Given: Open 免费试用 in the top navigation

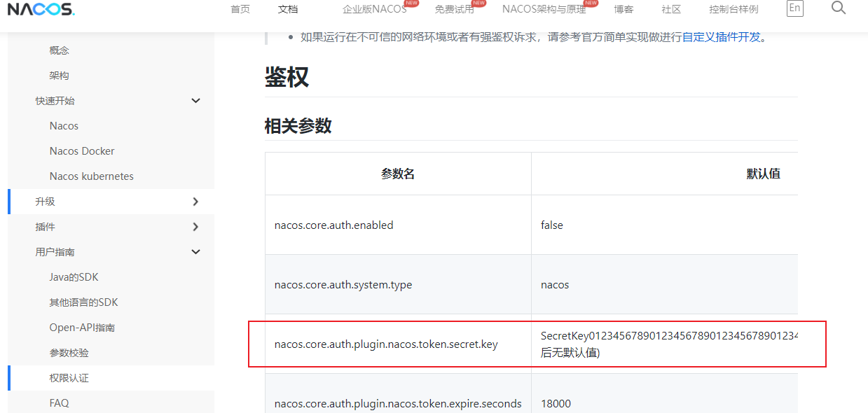Looking at the screenshot, I should point(454,9).
